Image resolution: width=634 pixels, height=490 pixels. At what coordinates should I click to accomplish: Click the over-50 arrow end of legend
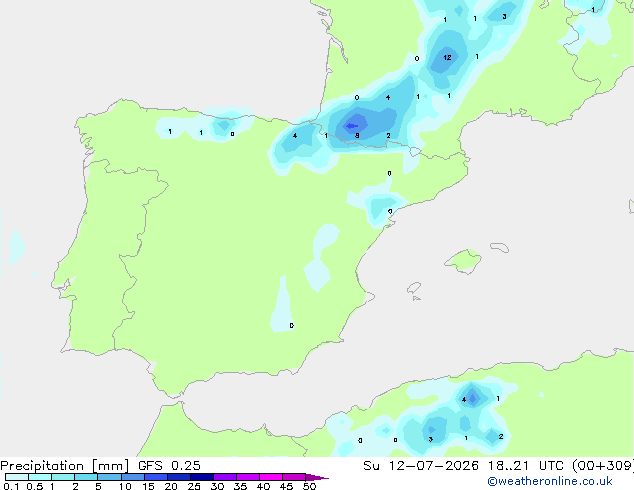tap(317, 477)
